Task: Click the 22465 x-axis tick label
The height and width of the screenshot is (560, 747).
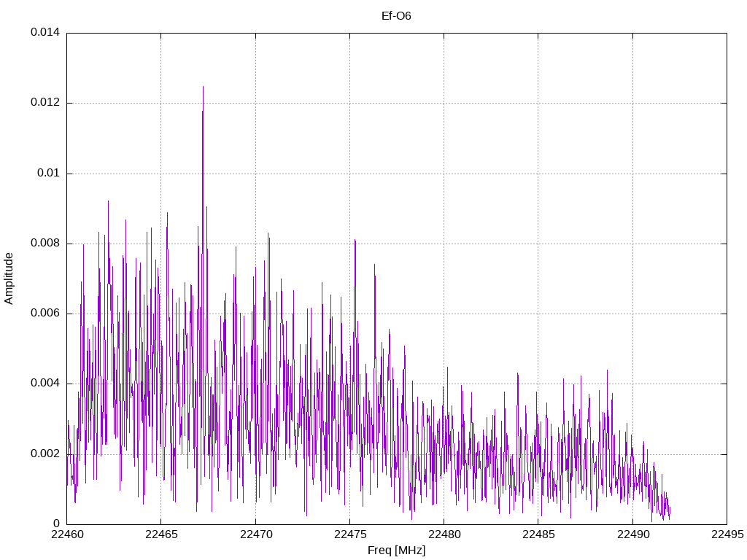Action: [x=161, y=534]
